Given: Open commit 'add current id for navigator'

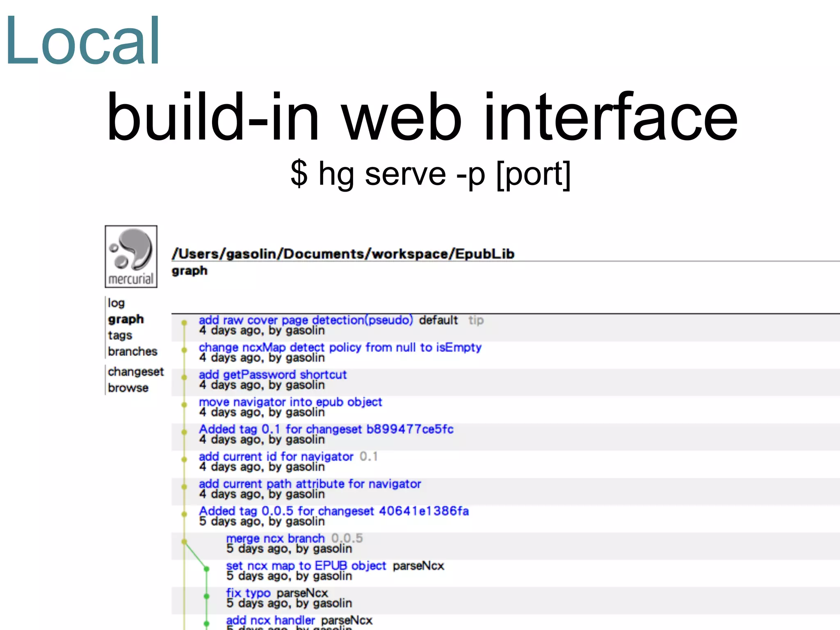Looking at the screenshot, I should pyautogui.click(x=276, y=457).
